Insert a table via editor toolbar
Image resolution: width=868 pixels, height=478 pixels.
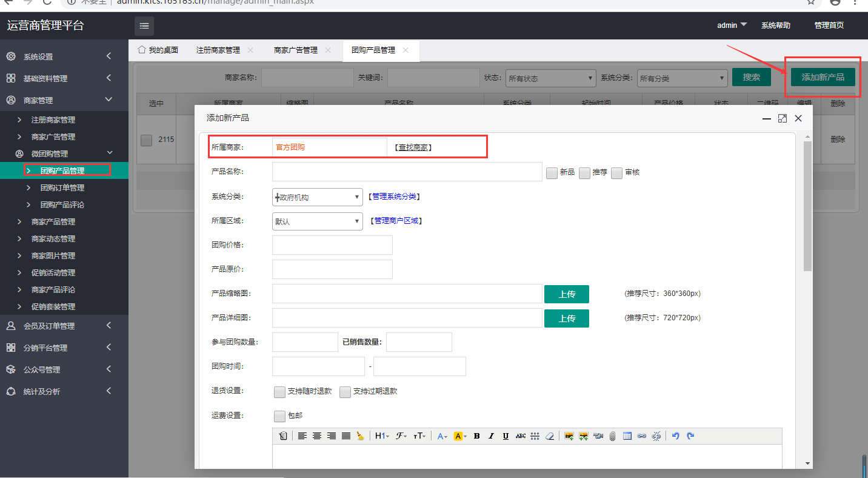(x=627, y=436)
